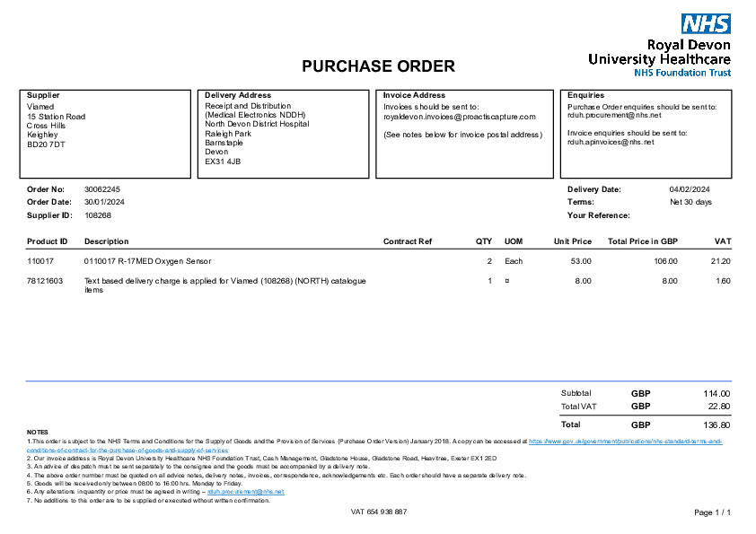Select the R-17MED Oxygen Sensor description
Screen dimensions: 756x534
coord(147,261)
